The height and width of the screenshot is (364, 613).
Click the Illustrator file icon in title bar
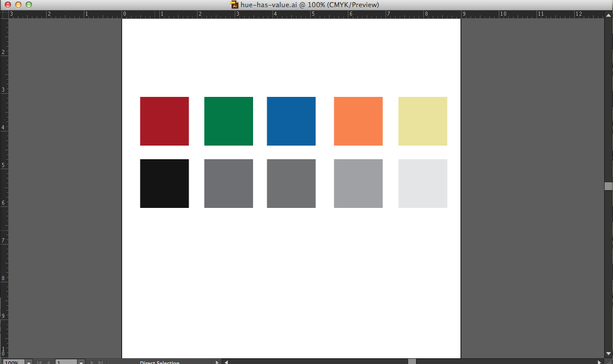[x=235, y=5]
